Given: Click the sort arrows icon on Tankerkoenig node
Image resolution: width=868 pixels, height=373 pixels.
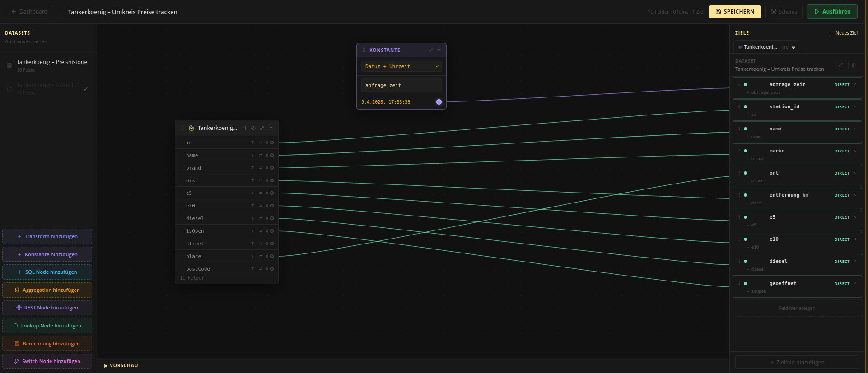Looking at the screenshot, I should point(244,128).
